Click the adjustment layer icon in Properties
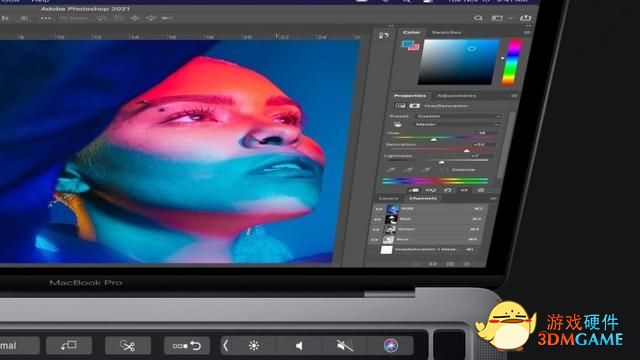Viewport: 640px width, 360px height. click(x=400, y=106)
